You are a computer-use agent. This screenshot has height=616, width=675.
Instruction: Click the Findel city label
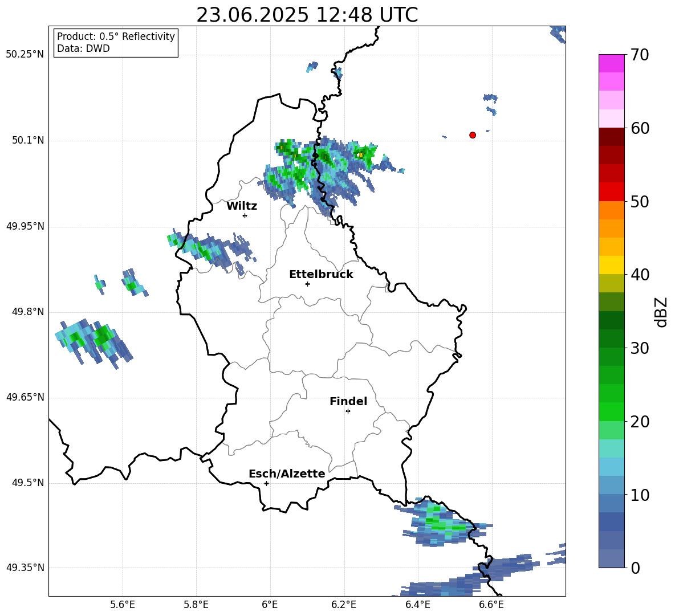click(348, 401)
